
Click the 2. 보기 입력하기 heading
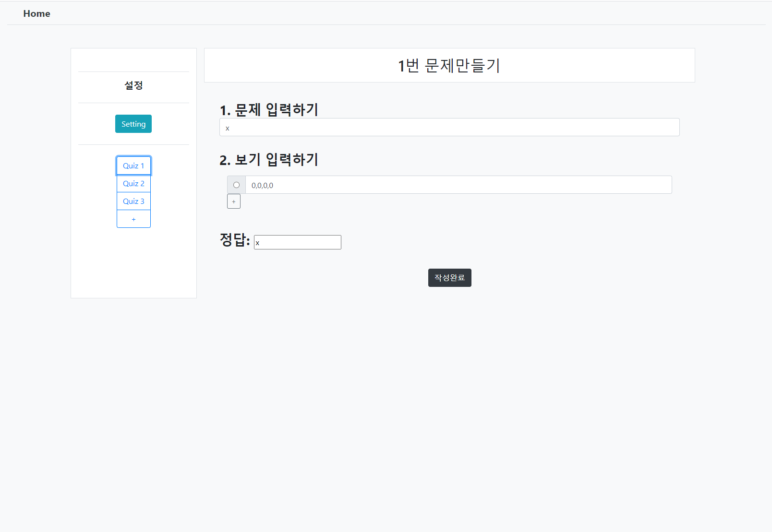(x=269, y=159)
